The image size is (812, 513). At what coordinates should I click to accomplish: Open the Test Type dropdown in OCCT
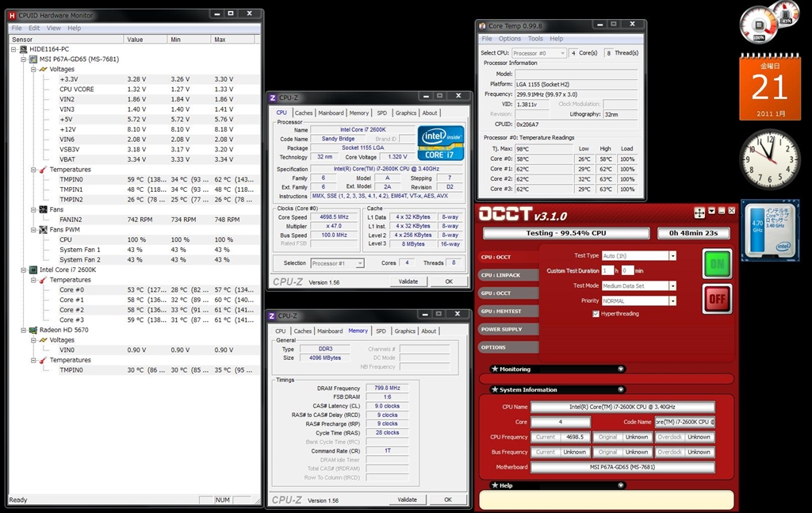click(x=672, y=256)
